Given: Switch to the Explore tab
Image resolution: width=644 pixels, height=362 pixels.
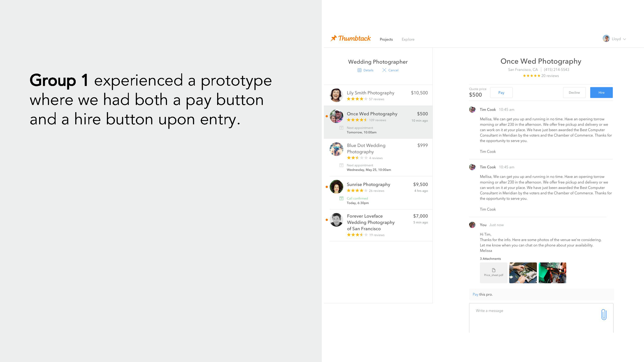Looking at the screenshot, I should tap(408, 39).
